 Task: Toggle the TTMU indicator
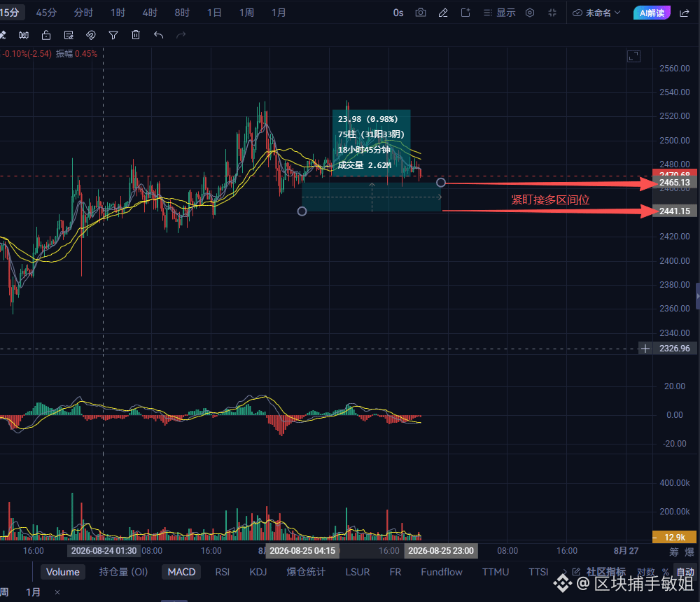click(x=496, y=572)
